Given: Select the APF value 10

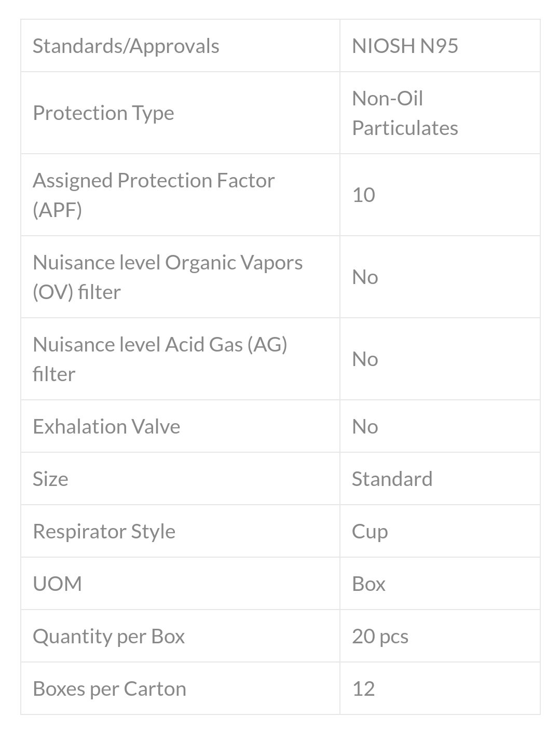Looking at the screenshot, I should [363, 195].
